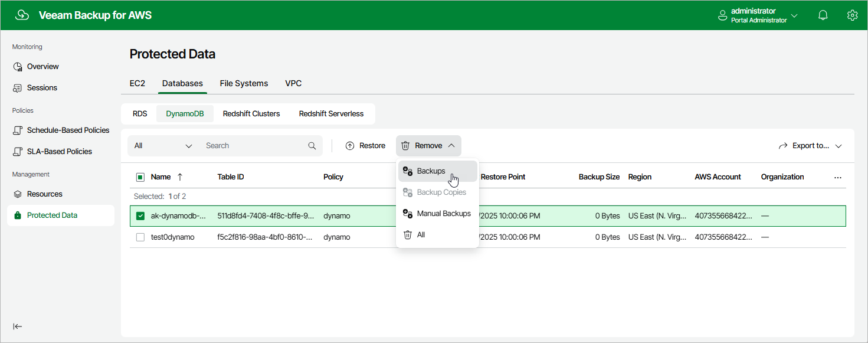
Task: Choose All from the Remove menu
Action: (x=437, y=235)
